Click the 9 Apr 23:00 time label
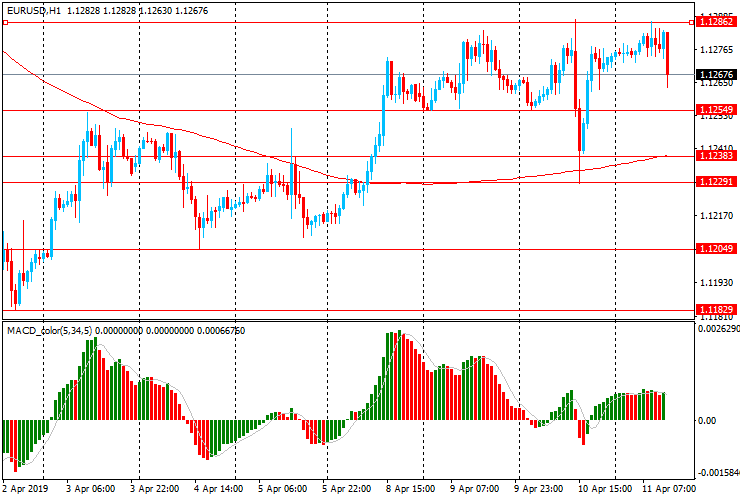Viewport: 740px width, 500px height. (x=538, y=488)
